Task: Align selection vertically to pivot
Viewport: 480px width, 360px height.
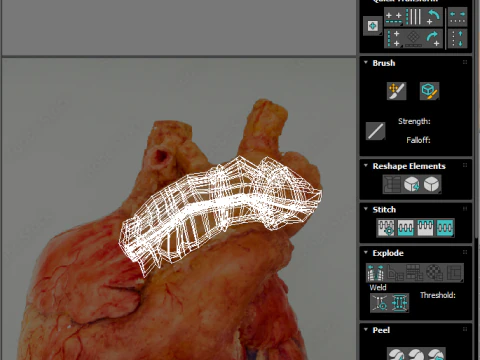Action: click(x=394, y=39)
